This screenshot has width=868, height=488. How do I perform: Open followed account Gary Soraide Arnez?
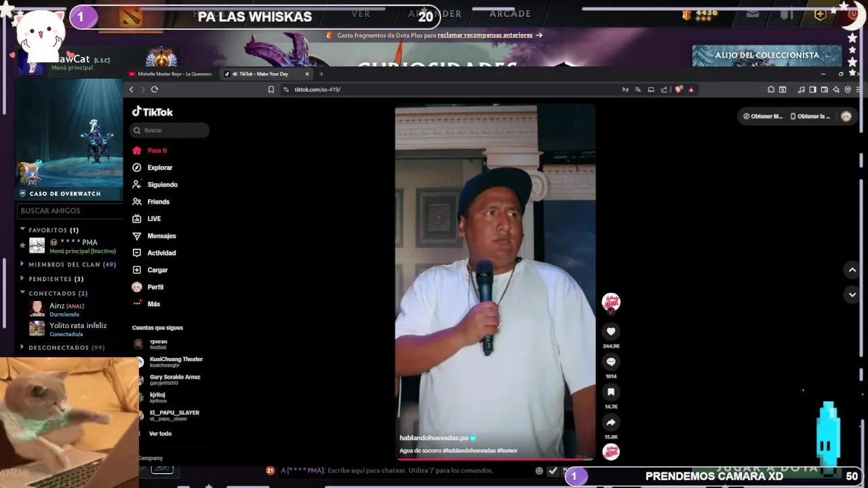[167, 380]
